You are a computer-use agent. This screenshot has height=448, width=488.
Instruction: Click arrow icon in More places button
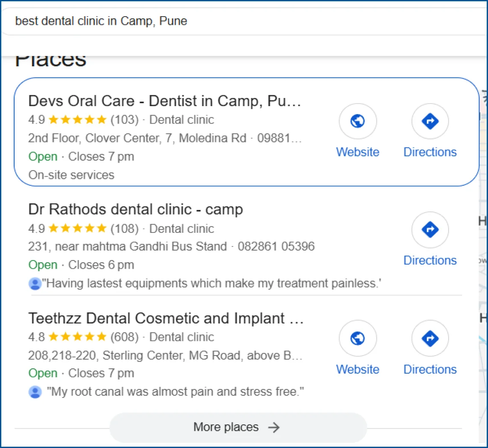click(x=274, y=427)
